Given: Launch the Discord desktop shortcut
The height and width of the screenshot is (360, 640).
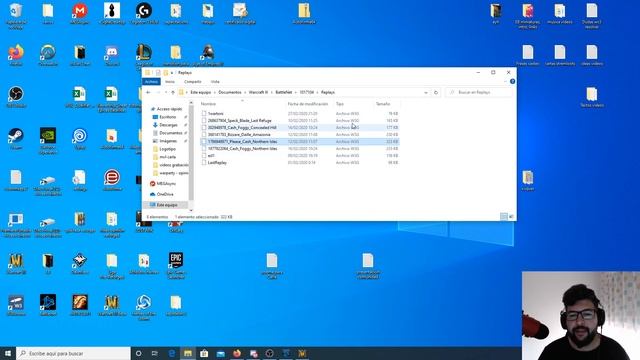Looking at the screenshot, I should click(x=112, y=56).
